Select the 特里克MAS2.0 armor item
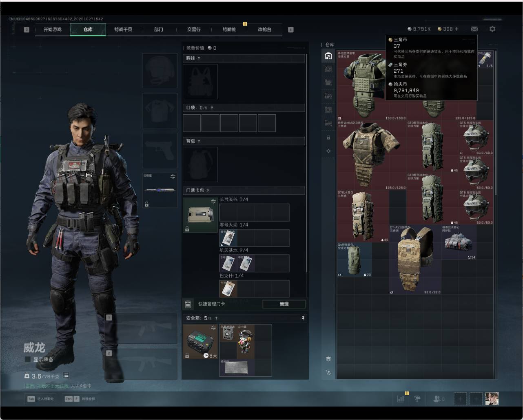The width and height of the screenshot is (523, 420). (x=372, y=155)
